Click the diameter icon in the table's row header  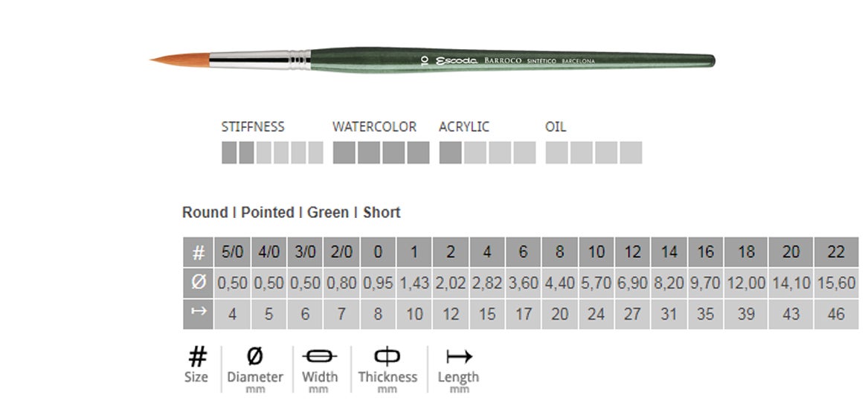tap(198, 283)
